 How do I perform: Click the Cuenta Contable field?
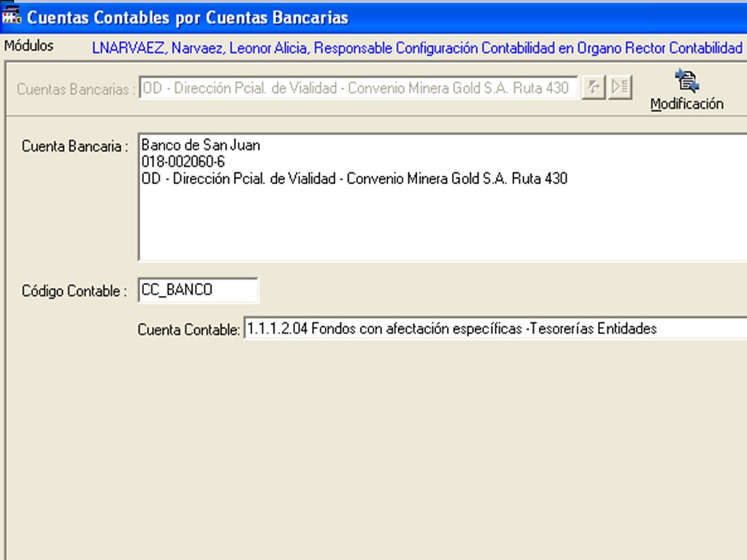[495, 328]
